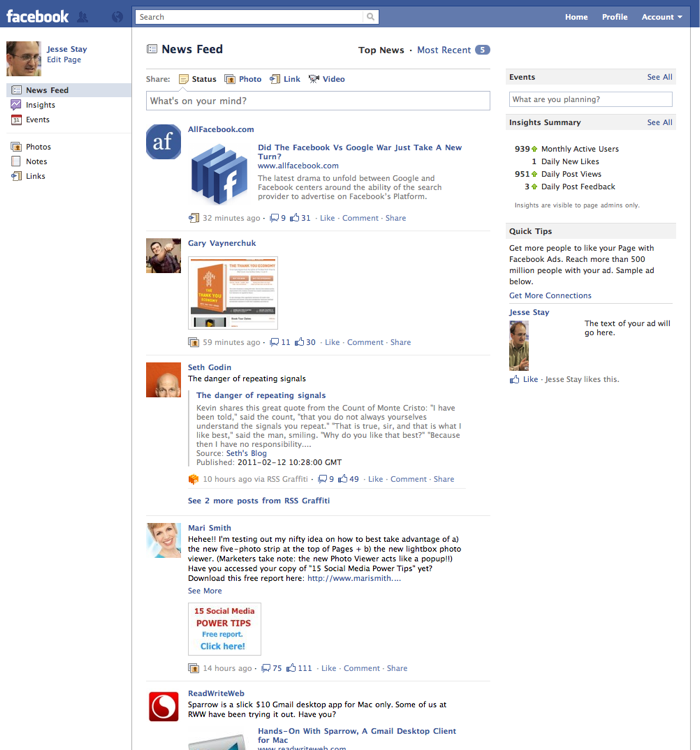Open the '15 Social Media Power Tips' image
This screenshot has width=700, height=750.
tap(224, 629)
